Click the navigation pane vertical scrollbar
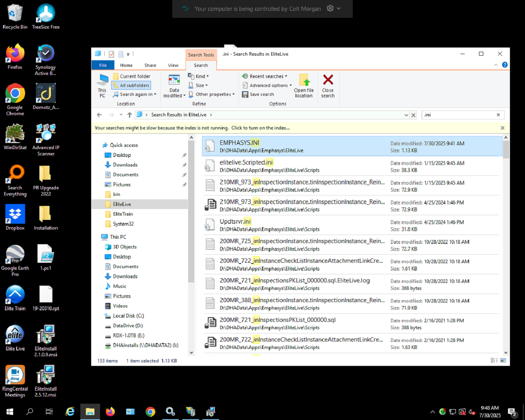The width and height of the screenshot is (525, 420). (x=191, y=211)
